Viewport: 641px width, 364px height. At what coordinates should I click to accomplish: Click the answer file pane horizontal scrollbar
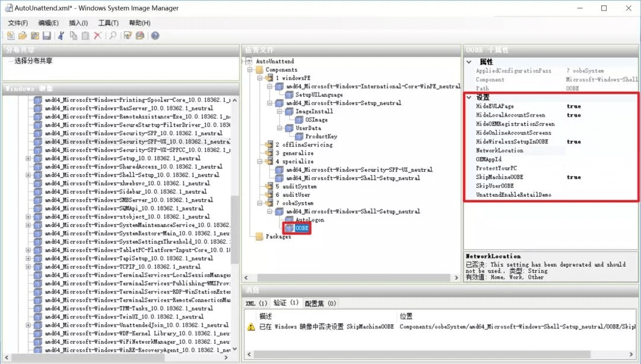[x=350, y=277]
